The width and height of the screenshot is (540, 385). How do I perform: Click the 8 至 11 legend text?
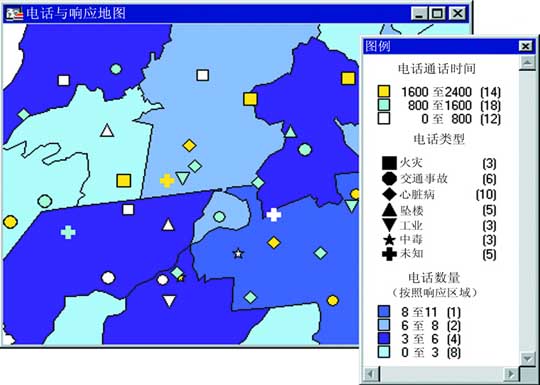pos(419,312)
